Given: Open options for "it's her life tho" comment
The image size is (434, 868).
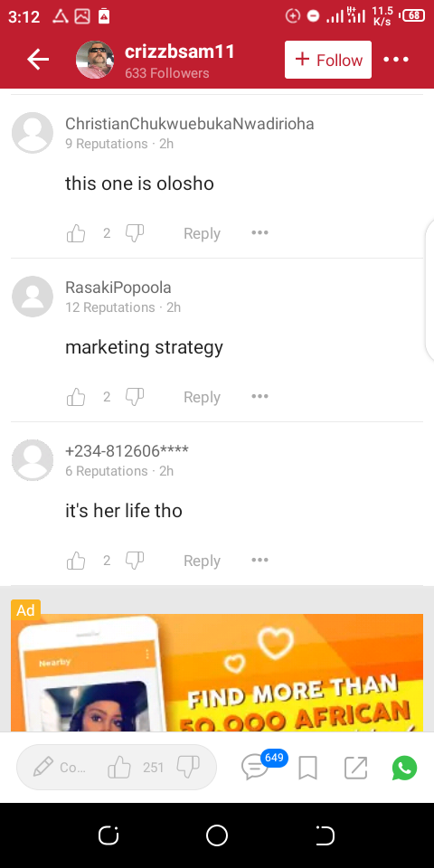Looking at the screenshot, I should 259,561.
